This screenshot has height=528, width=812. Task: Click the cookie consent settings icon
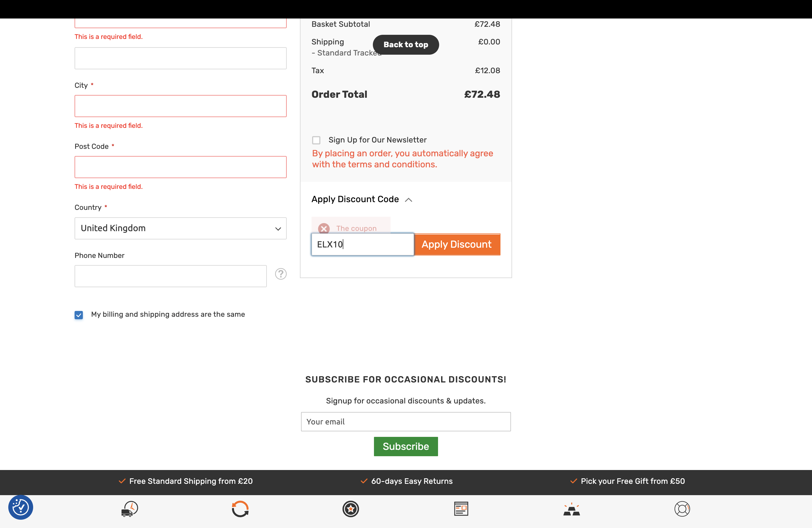pos(20,507)
